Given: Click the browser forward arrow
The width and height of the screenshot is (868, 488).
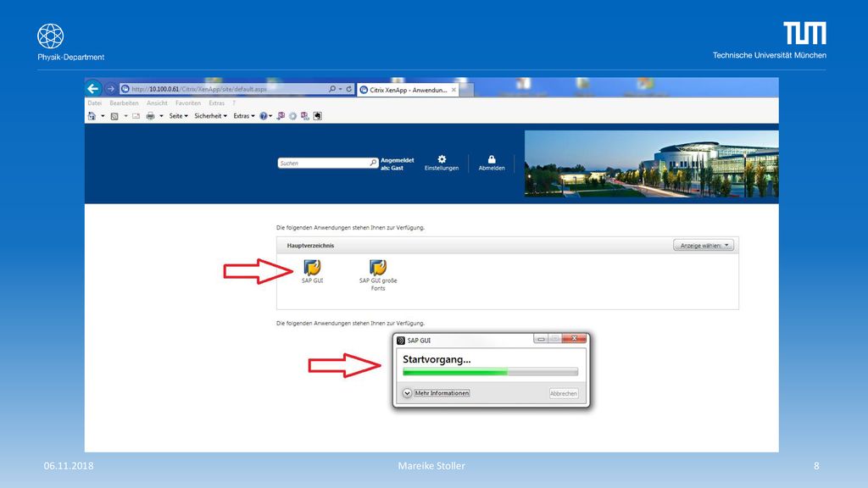Looking at the screenshot, I should point(110,88).
